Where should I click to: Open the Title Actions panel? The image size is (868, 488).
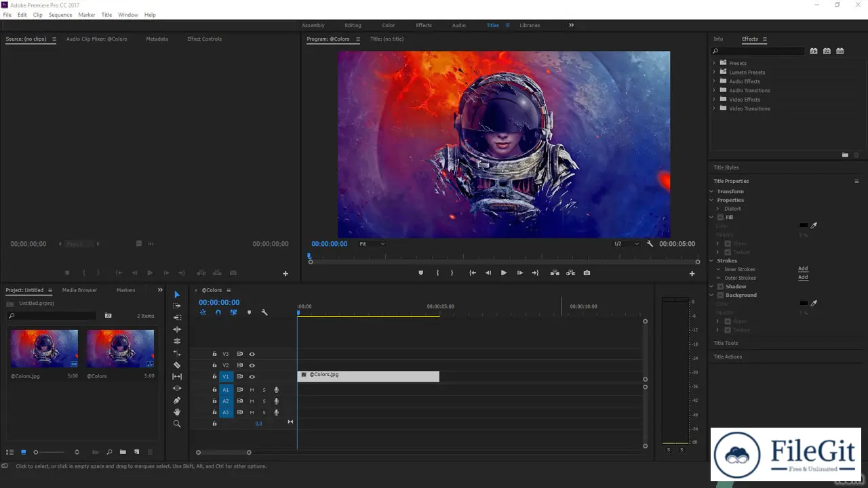[x=728, y=357]
